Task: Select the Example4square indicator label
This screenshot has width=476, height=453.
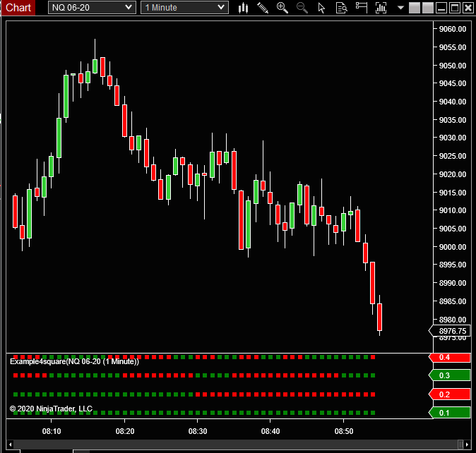Action: click(x=74, y=361)
